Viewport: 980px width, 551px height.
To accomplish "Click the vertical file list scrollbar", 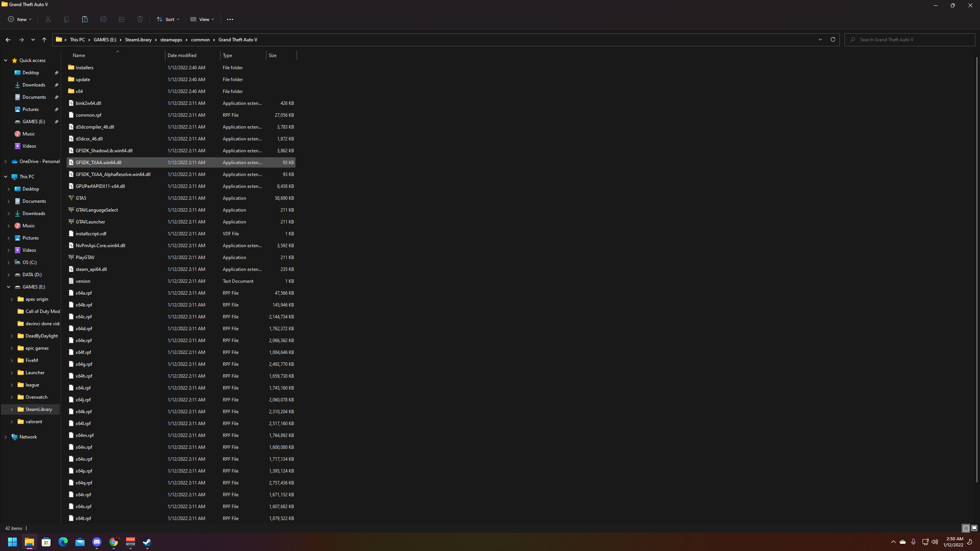I will tap(977, 270).
